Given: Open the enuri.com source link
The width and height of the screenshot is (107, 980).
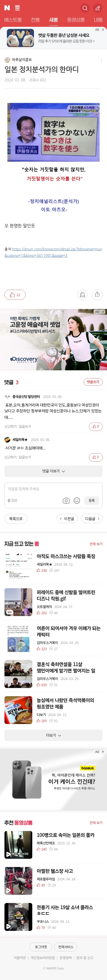Looking at the screenshot, I should (x=53, y=252).
